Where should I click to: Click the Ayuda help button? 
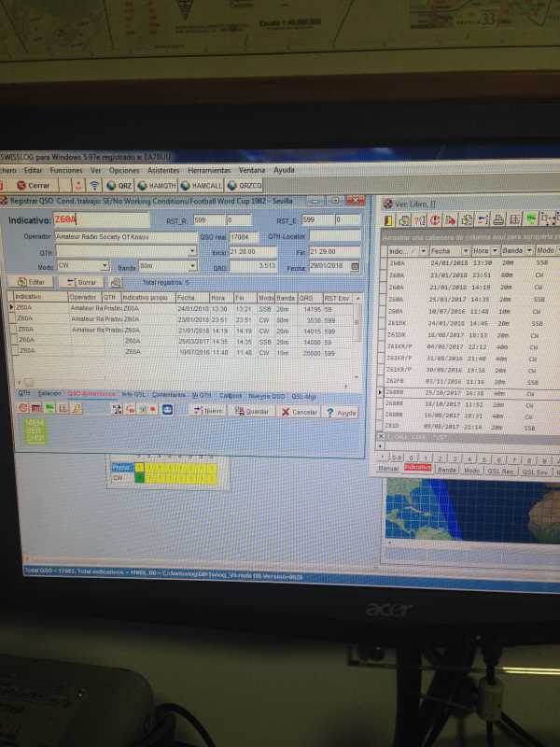pyautogui.click(x=341, y=413)
